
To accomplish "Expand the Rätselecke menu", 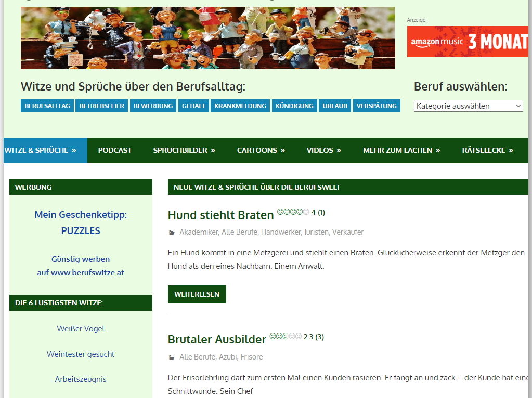I will (488, 151).
